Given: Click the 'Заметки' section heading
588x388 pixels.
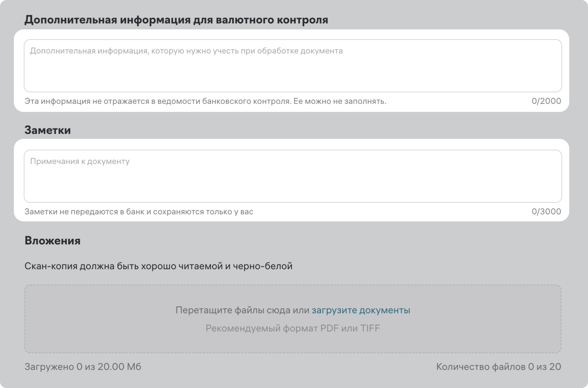Looking at the screenshot, I should pos(48,130).
